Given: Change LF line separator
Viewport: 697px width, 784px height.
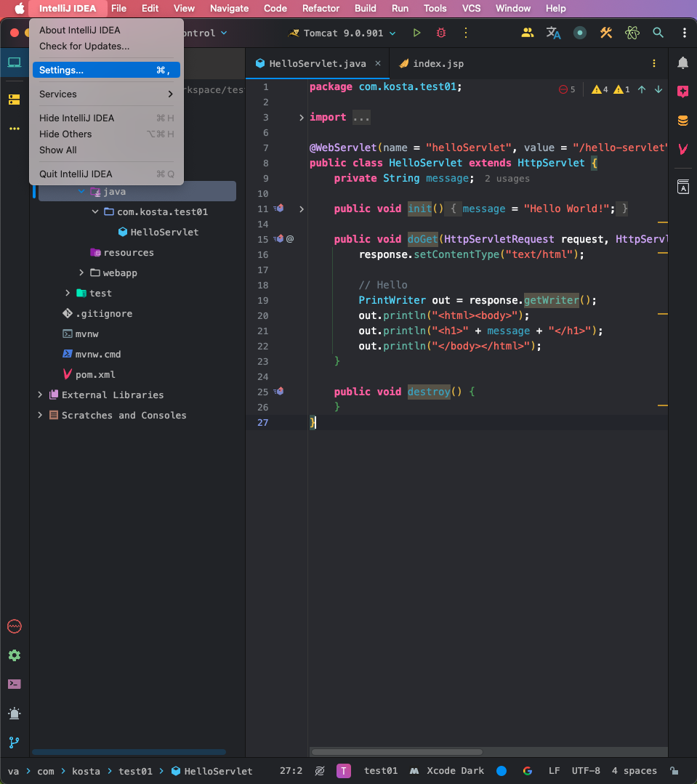Looking at the screenshot, I should (554, 771).
